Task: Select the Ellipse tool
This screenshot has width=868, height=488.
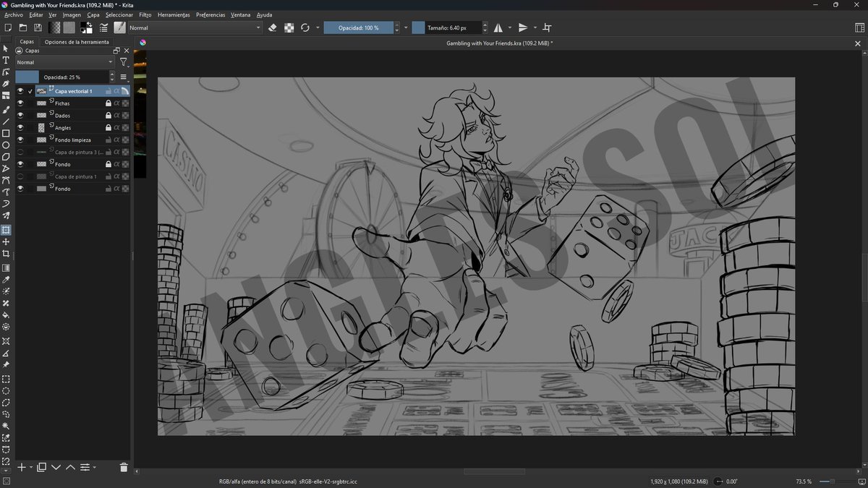Action: coord(6,145)
